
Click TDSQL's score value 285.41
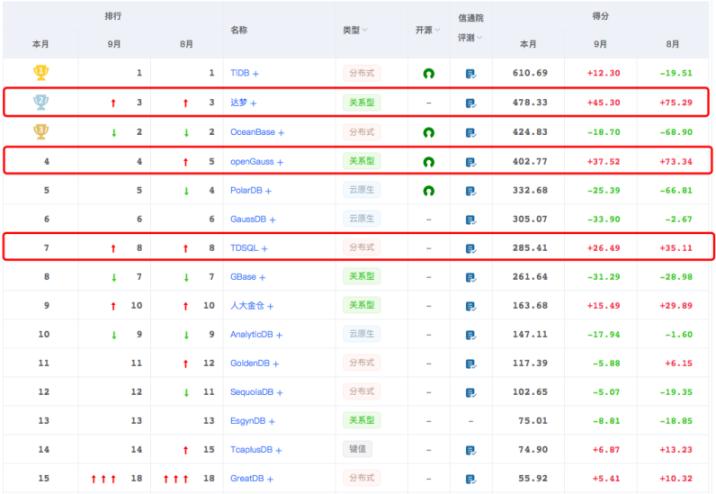(x=530, y=248)
